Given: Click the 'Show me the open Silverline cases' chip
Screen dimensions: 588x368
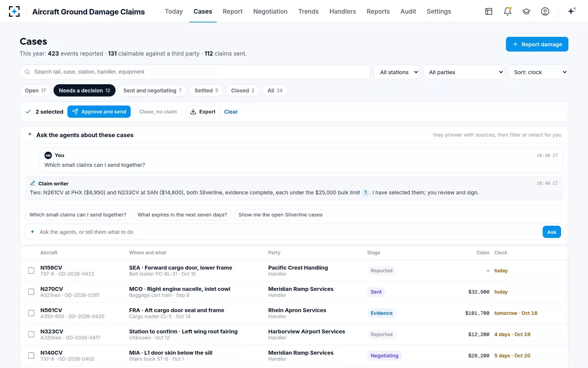Looking at the screenshot, I should pos(281,215).
